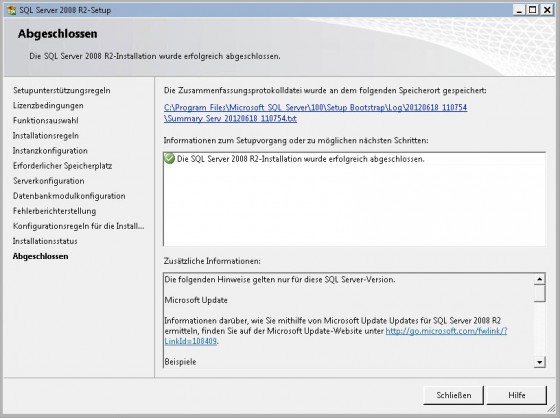Select the Konfigurationsregeln für die Install... step

click(x=79, y=226)
